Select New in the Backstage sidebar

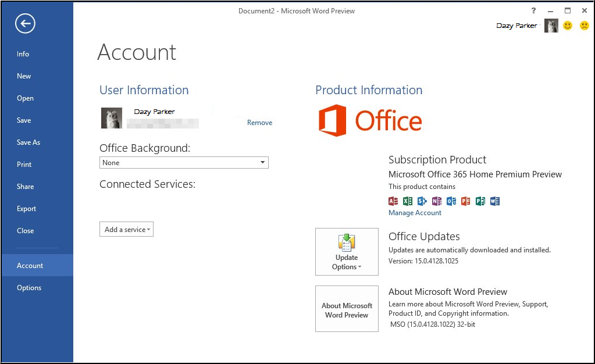(24, 76)
